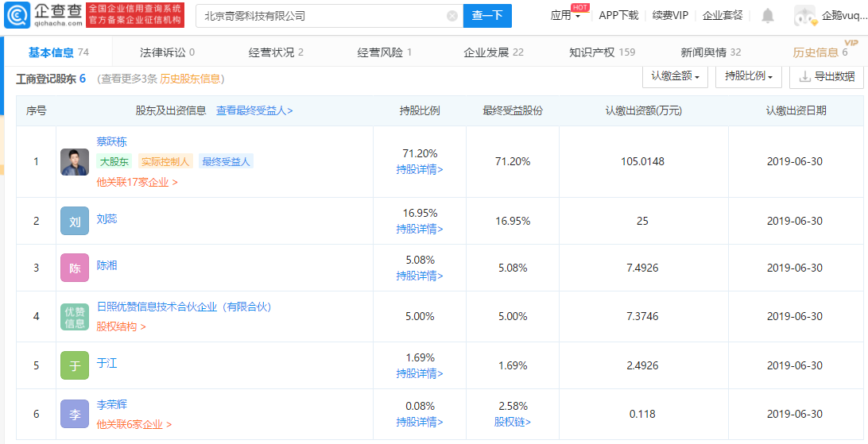
Task: Expand 他关联17家企业 for 蔡跃栋
Action: point(137,182)
